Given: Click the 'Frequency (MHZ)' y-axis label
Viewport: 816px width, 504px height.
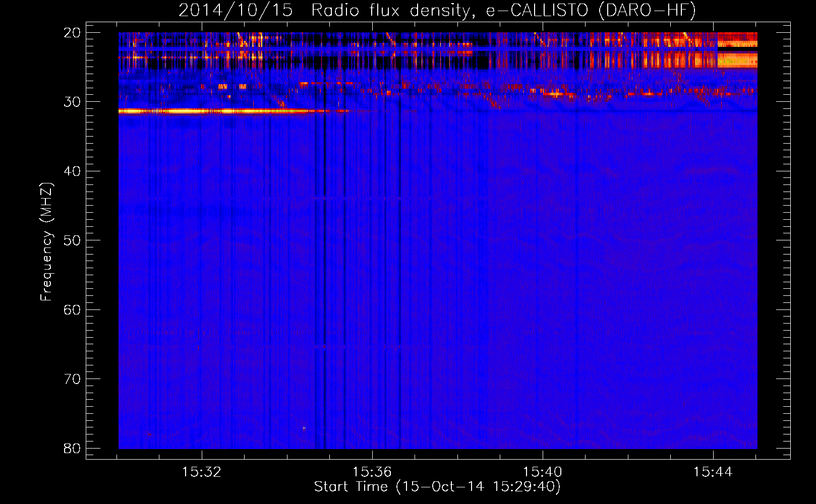Looking at the screenshot, I should coord(46,242).
